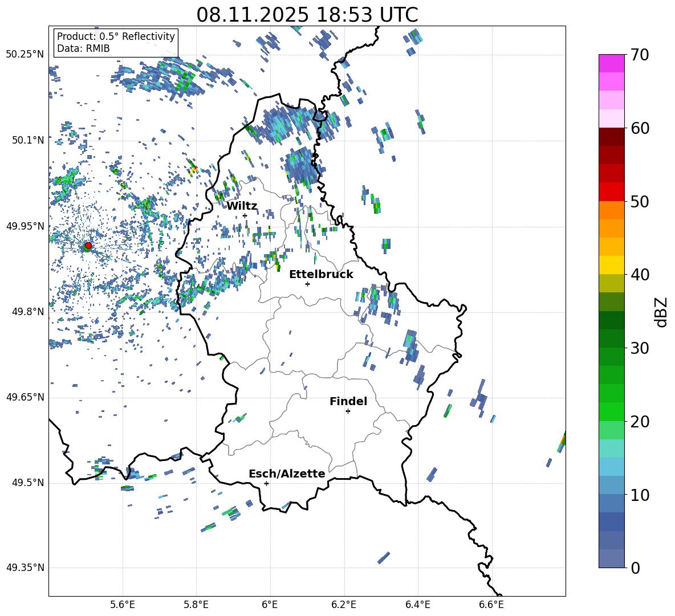
Task: Click the Wiltz station cross marker
Action: pos(245,215)
